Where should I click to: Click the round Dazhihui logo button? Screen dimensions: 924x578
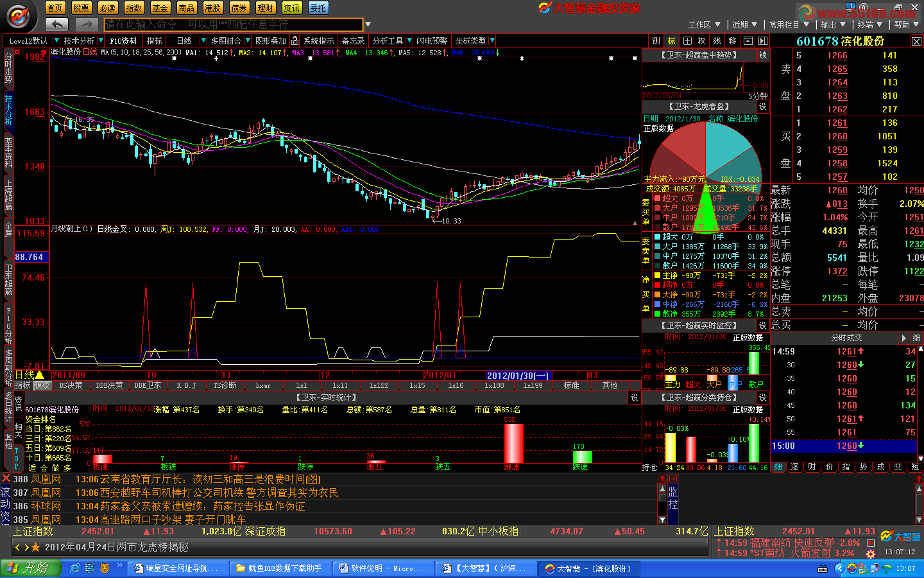19,17
